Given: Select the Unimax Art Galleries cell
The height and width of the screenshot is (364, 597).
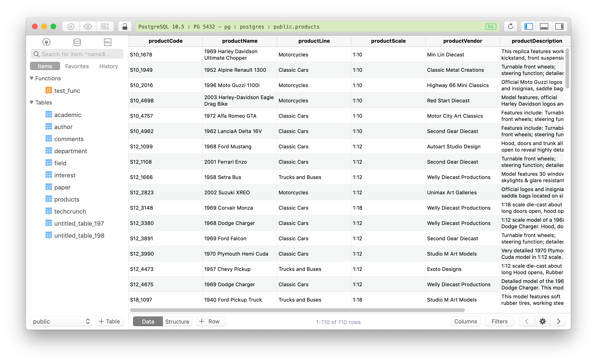Looking at the screenshot, I should click(x=463, y=192).
